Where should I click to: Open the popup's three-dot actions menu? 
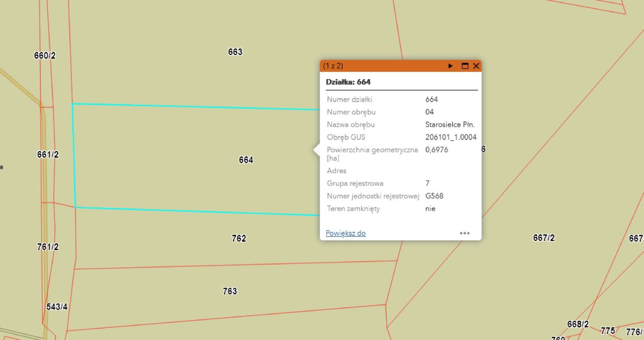464,233
